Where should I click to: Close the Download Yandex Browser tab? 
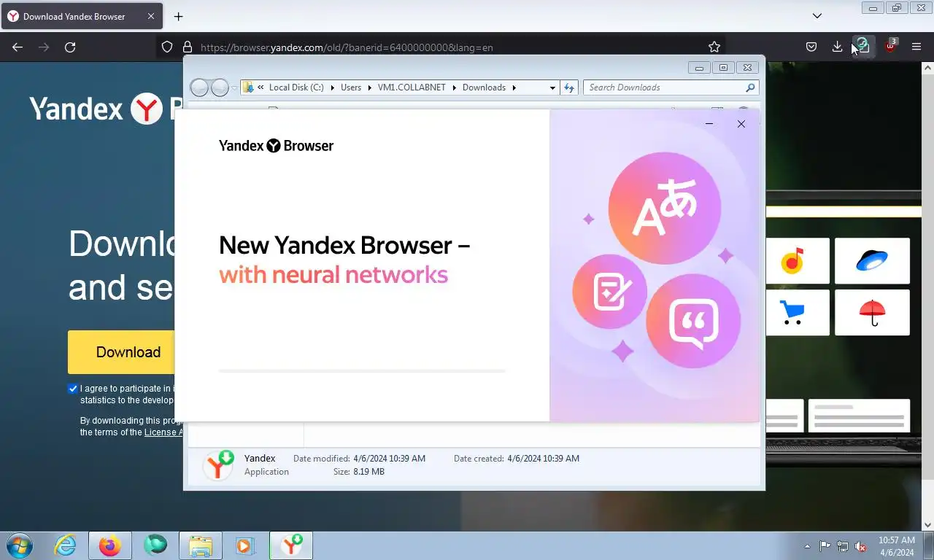click(x=151, y=16)
